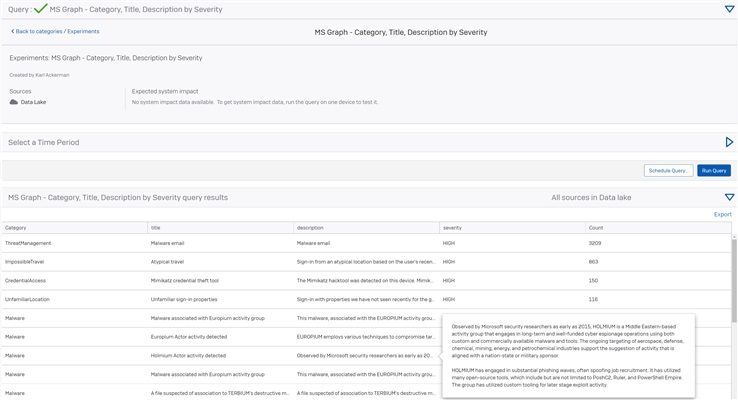Export the query results
738x400 pixels.
[x=722, y=215]
